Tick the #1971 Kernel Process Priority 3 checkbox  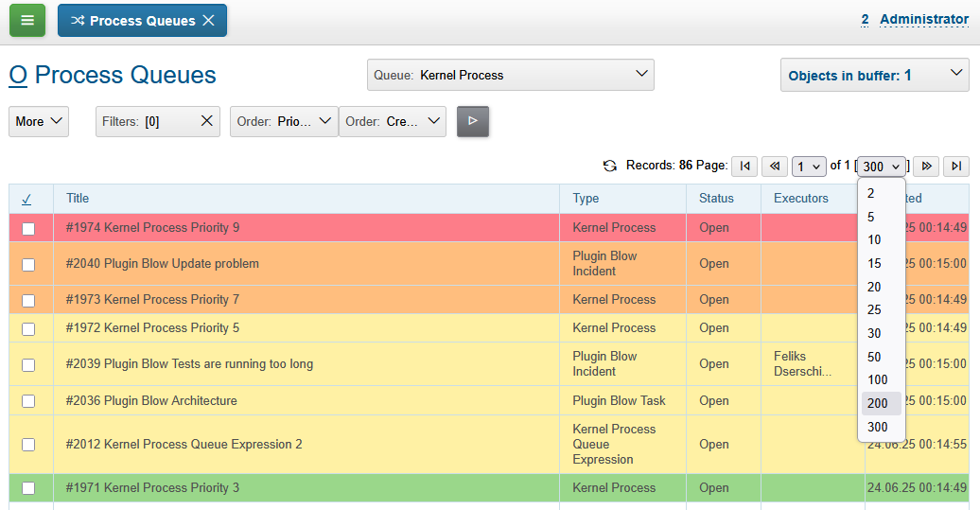pos(28,488)
